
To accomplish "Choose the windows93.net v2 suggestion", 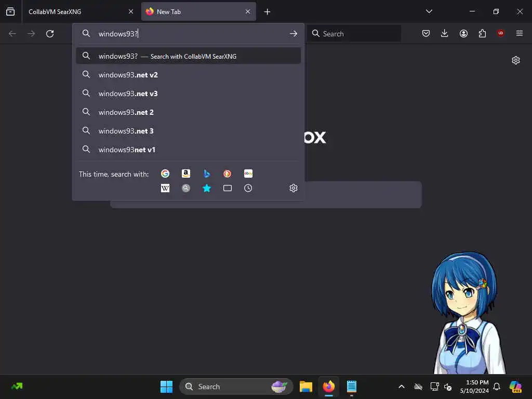I will tap(188, 75).
